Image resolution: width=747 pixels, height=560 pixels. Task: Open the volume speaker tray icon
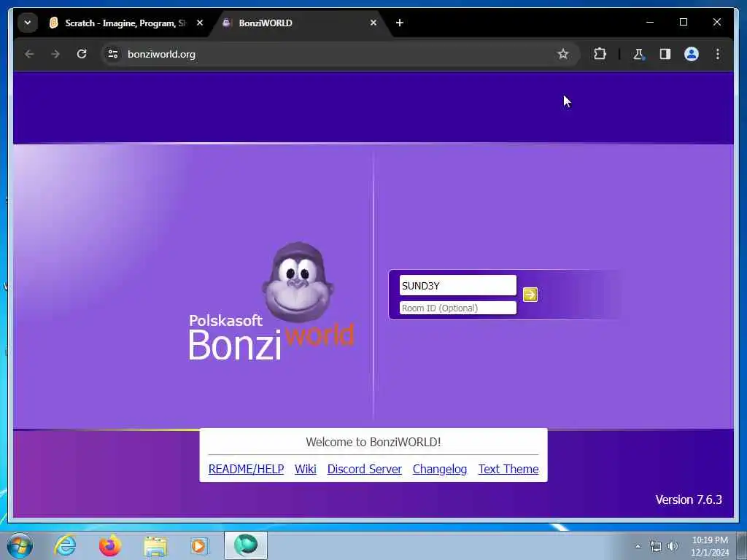coord(673,546)
